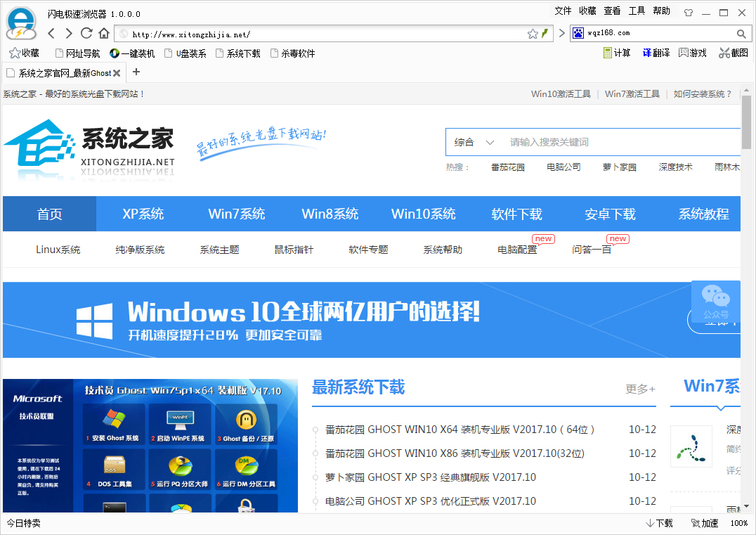Viewport: 756px width, 535px height.
Task: Open a new tab with plus button
Action: (136, 72)
